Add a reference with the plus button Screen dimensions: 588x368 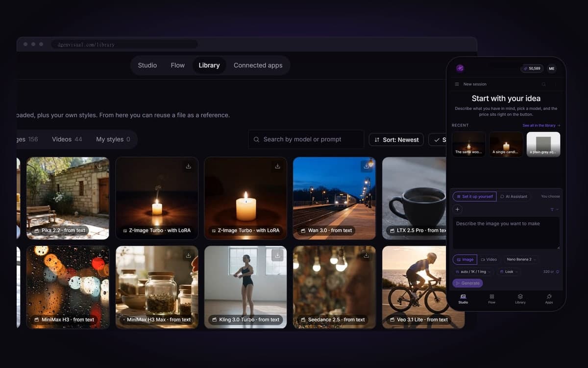click(457, 210)
